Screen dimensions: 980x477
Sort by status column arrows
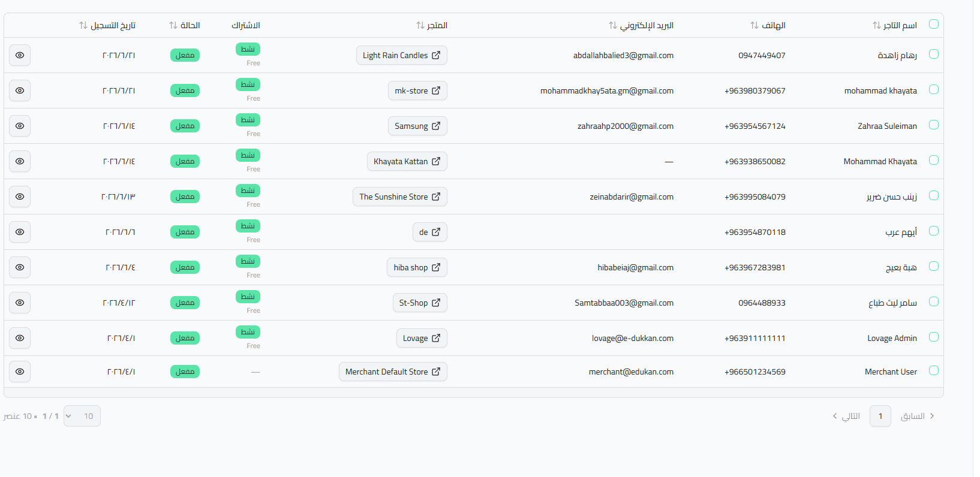click(x=173, y=25)
